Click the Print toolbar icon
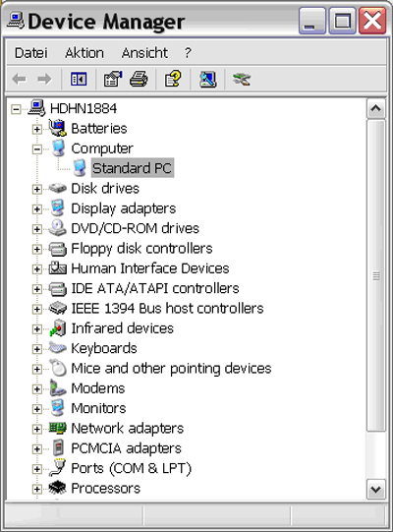 [x=139, y=80]
